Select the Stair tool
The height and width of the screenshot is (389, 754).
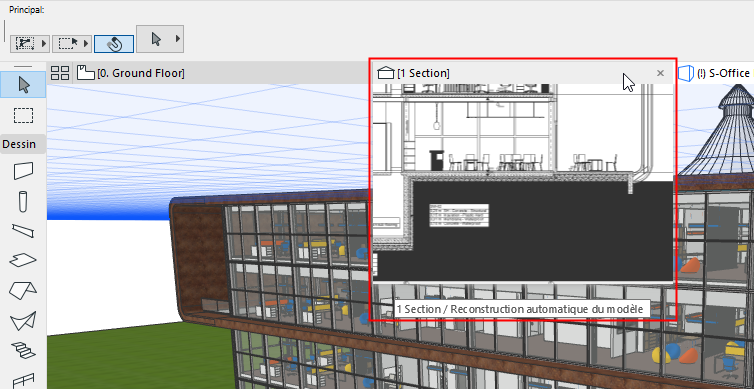tap(23, 351)
